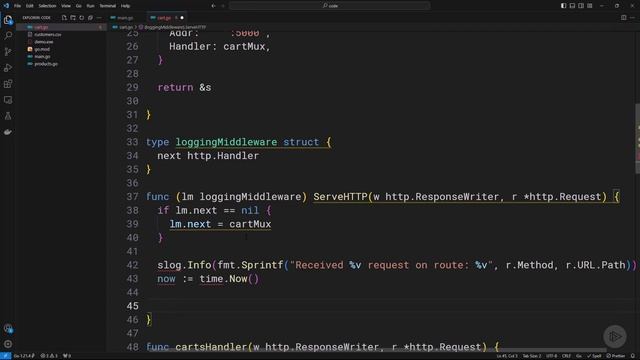This screenshot has width=640, height=360.
Task: Open errors and warnings status item
Action: point(49,356)
